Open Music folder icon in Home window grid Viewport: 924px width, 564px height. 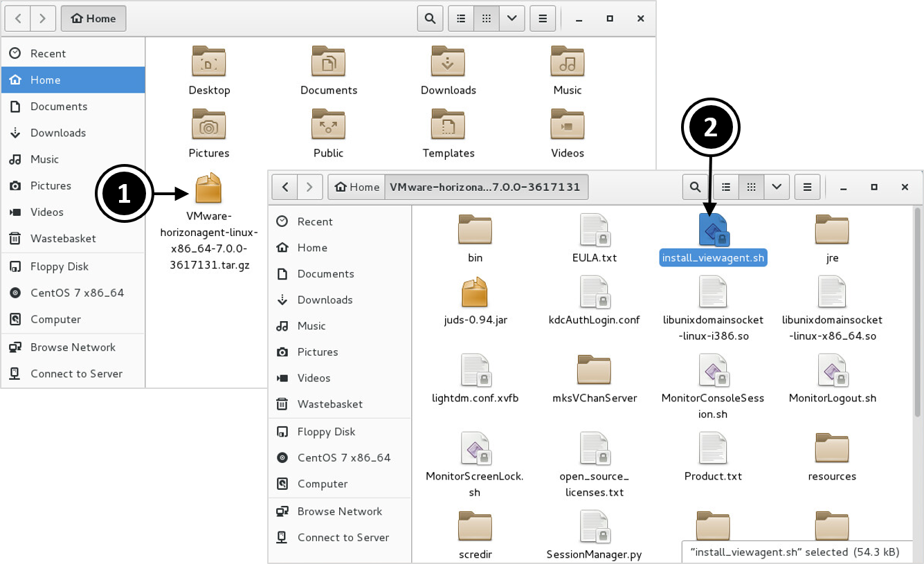[x=568, y=62]
